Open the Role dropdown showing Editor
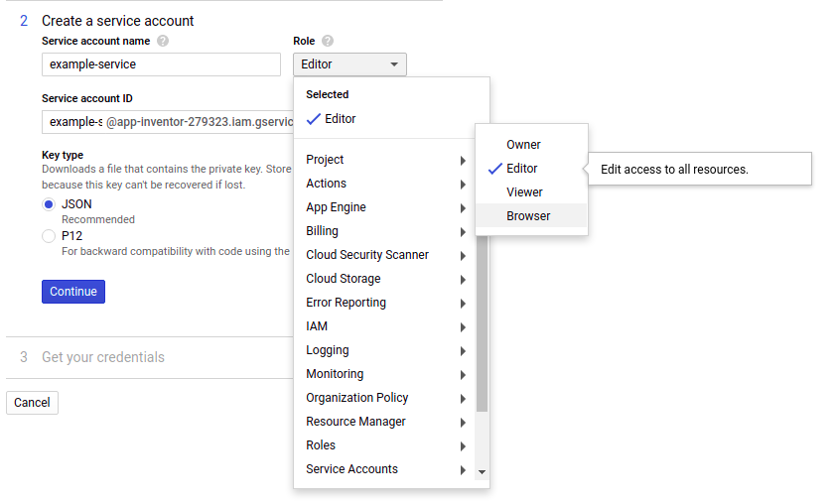834x504 pixels. [x=349, y=64]
